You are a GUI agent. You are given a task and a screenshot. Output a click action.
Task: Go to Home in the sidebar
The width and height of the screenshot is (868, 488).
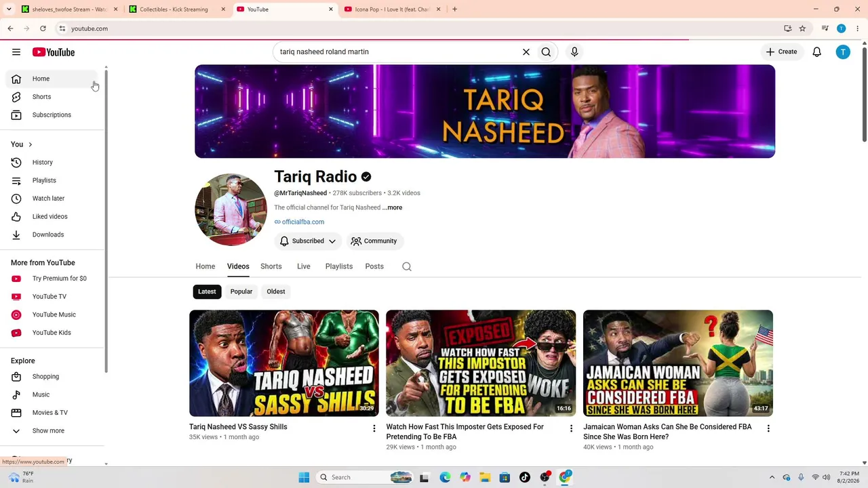(x=52, y=79)
